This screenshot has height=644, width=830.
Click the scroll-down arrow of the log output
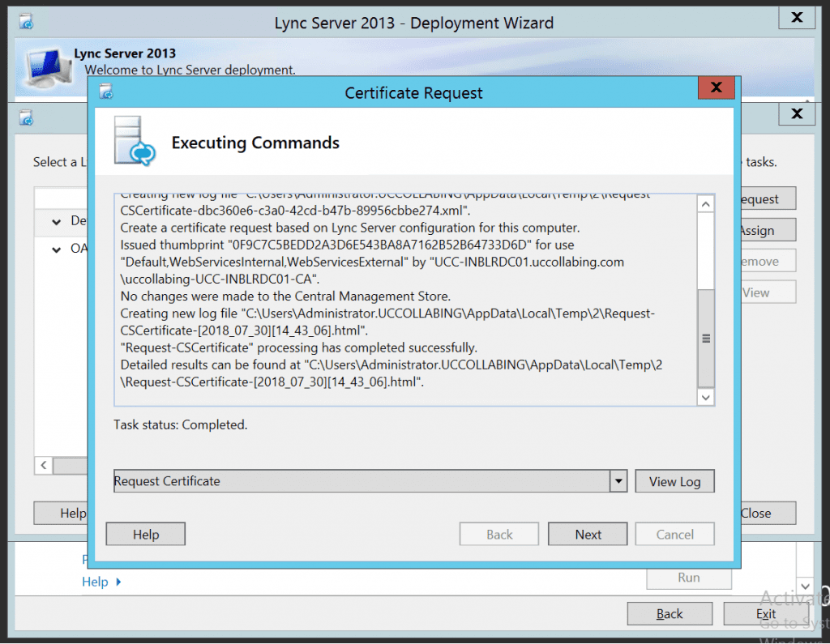point(705,397)
